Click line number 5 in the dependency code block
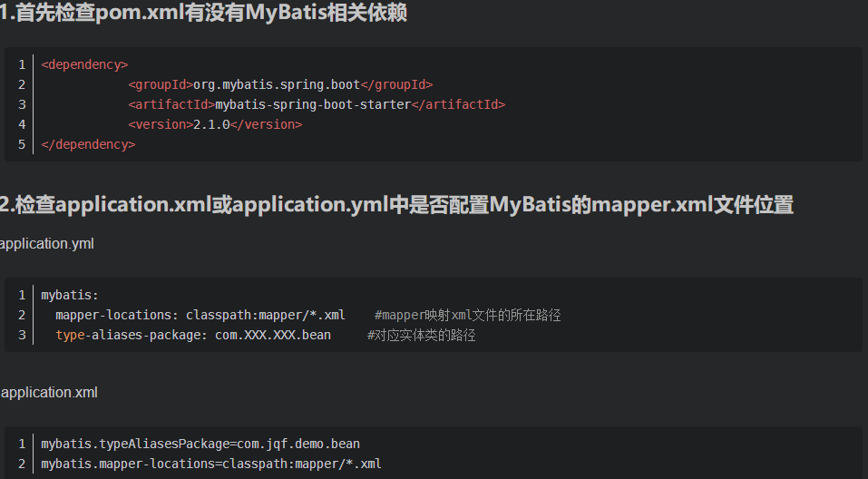The width and height of the screenshot is (868, 479). (22, 144)
